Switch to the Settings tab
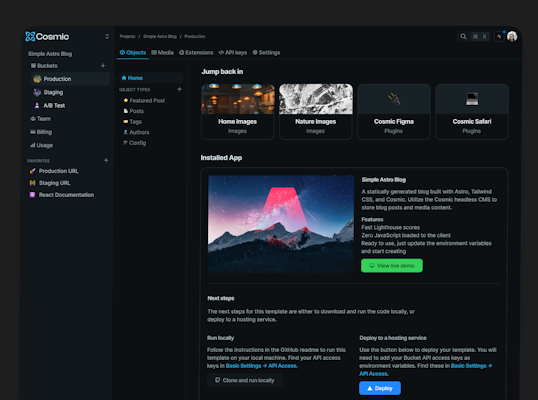The height and width of the screenshot is (400, 538). pos(266,52)
